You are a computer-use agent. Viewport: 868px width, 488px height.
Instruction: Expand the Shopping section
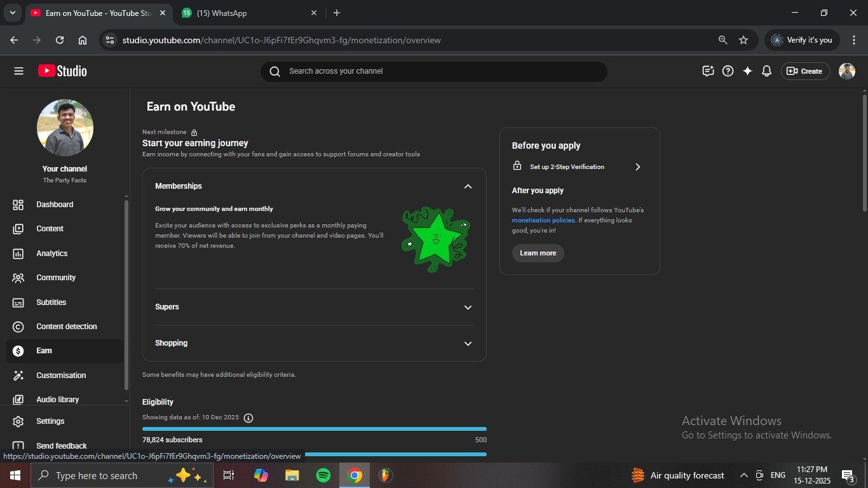(468, 343)
